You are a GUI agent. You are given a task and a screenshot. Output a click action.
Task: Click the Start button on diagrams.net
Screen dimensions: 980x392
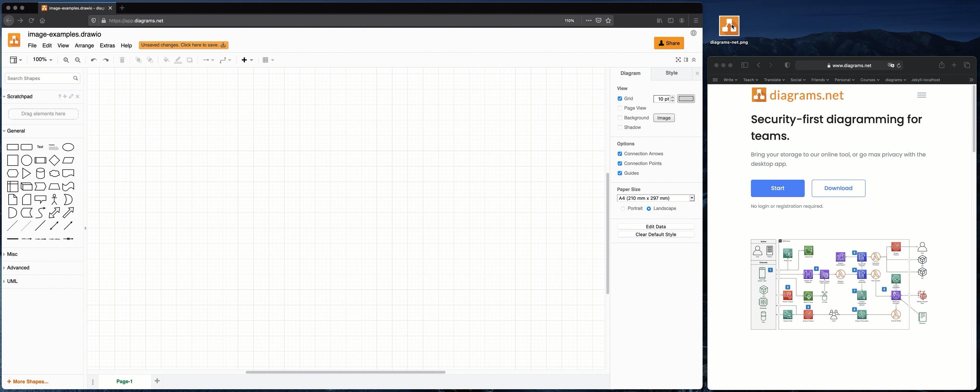click(x=777, y=188)
